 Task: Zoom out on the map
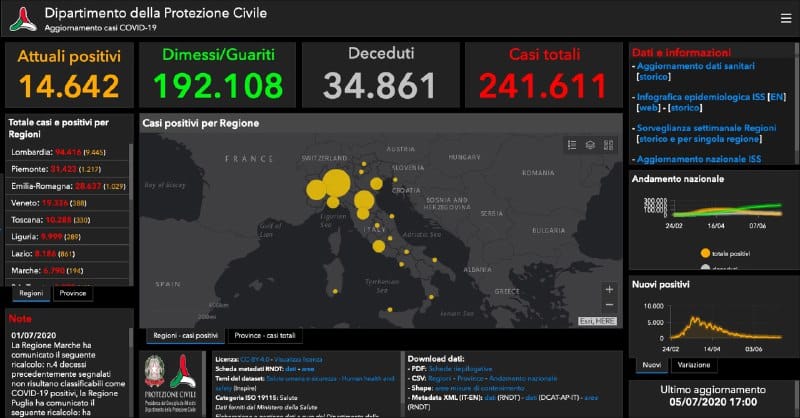(x=609, y=305)
